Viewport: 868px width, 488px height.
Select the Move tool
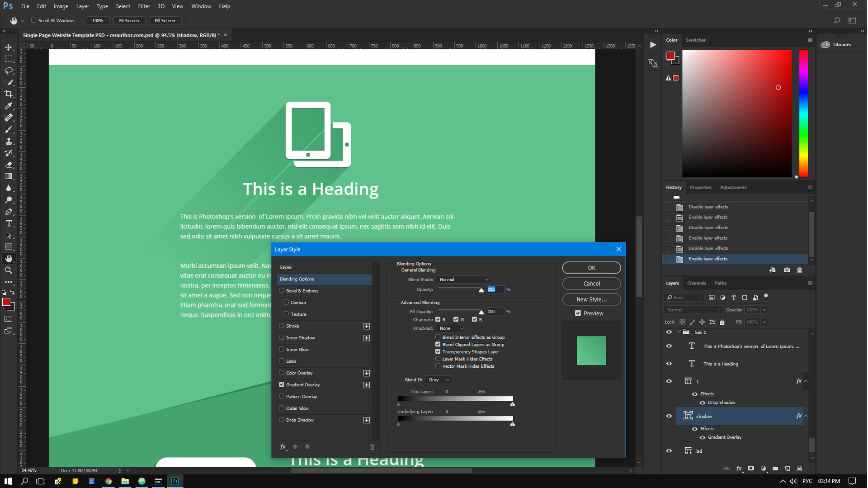pyautogui.click(x=9, y=47)
